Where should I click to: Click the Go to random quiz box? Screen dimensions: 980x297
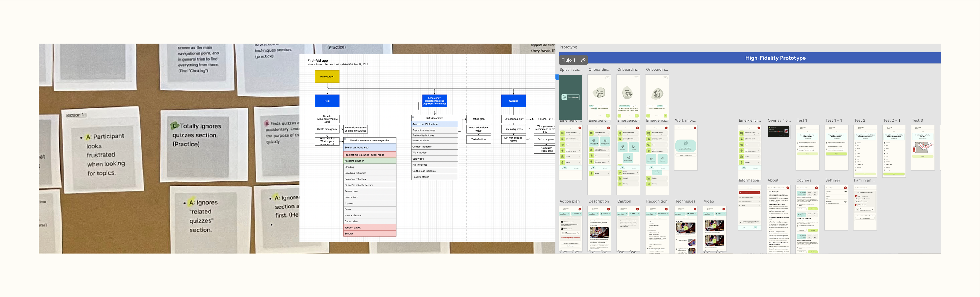pyautogui.click(x=513, y=119)
